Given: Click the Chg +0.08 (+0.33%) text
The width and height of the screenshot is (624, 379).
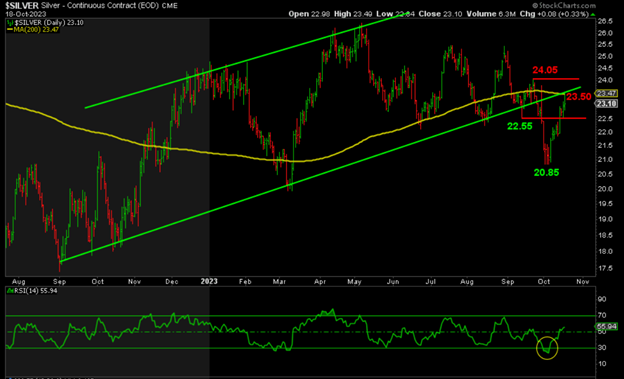Looking at the screenshot, I should [x=554, y=14].
